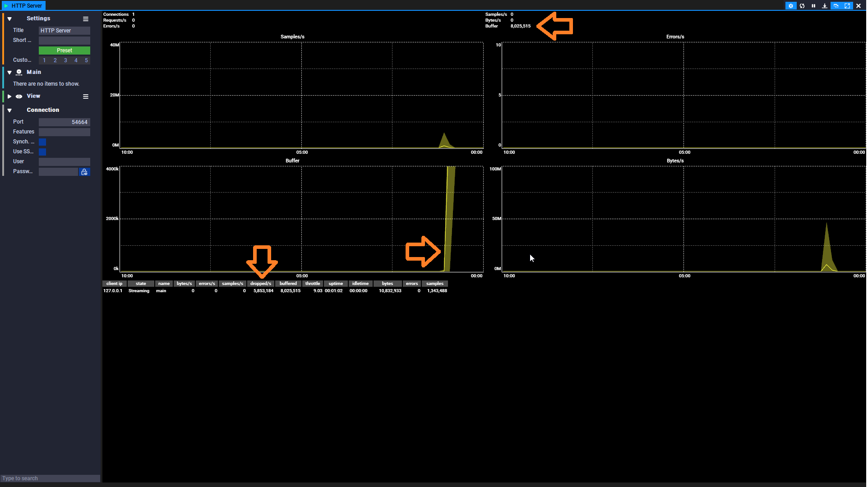868x487 pixels.
Task: Click the bytes total 10,832,933
Action: [390, 291]
